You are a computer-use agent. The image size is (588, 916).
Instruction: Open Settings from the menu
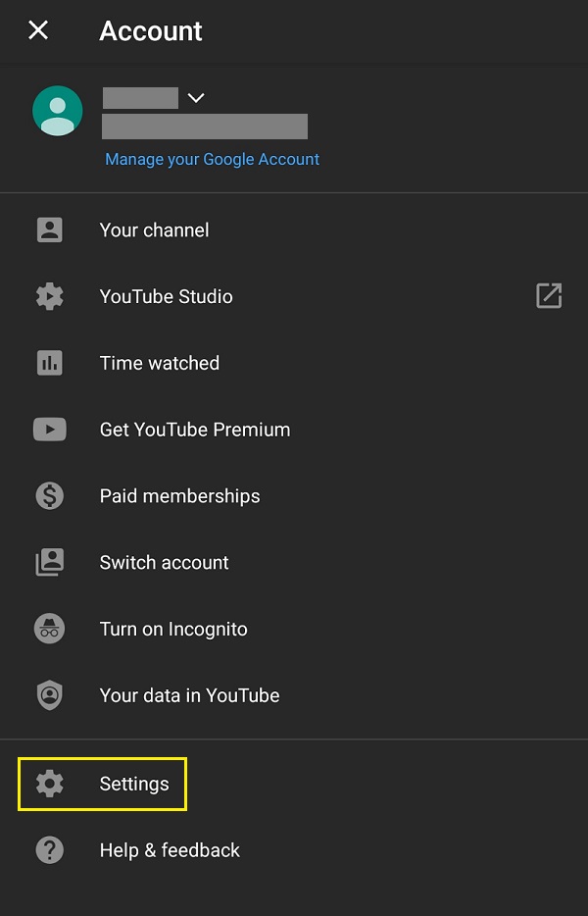coord(134,784)
